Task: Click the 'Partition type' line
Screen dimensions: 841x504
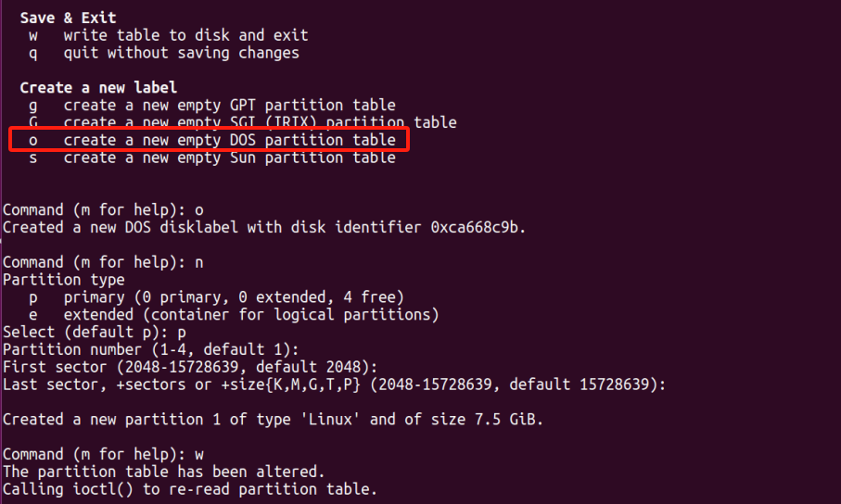Action: click(63, 280)
